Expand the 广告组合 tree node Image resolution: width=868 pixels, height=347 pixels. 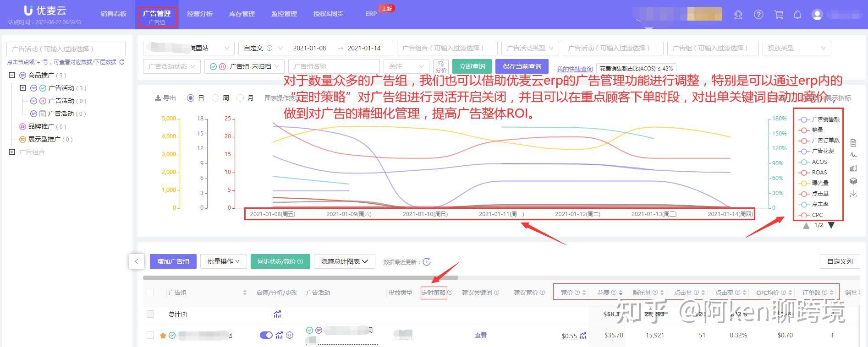coord(12,152)
